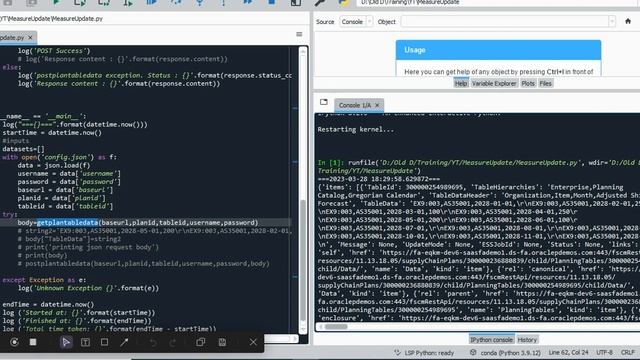Screen dimensions: 640x360
Task: Click the 'In [1]:' prompt in the console
Action: [x=331, y=162]
